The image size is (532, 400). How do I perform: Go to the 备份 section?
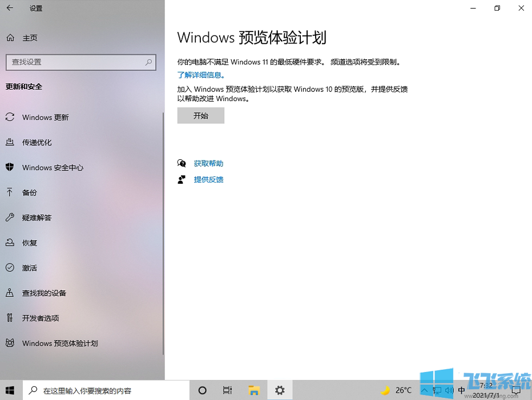click(29, 192)
